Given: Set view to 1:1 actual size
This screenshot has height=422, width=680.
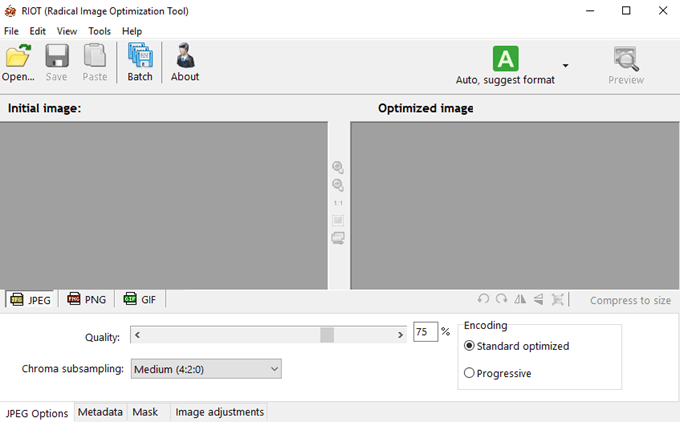Looking at the screenshot, I should [338, 203].
